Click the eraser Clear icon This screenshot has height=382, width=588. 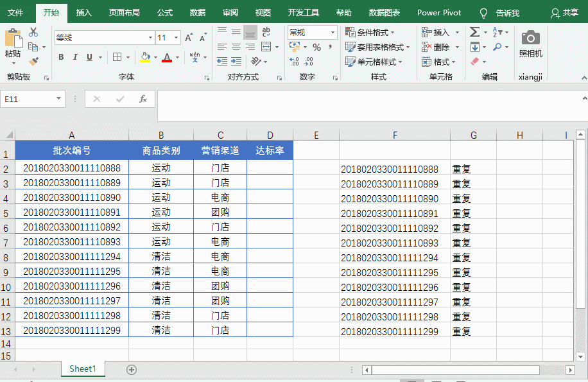pyautogui.click(x=474, y=62)
